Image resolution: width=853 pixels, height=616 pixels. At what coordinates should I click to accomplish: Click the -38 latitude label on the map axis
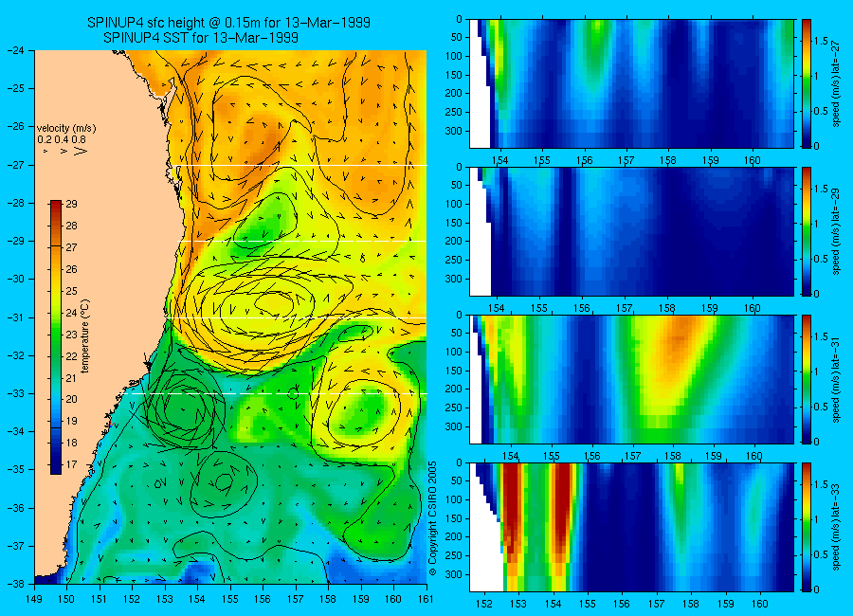point(16,584)
